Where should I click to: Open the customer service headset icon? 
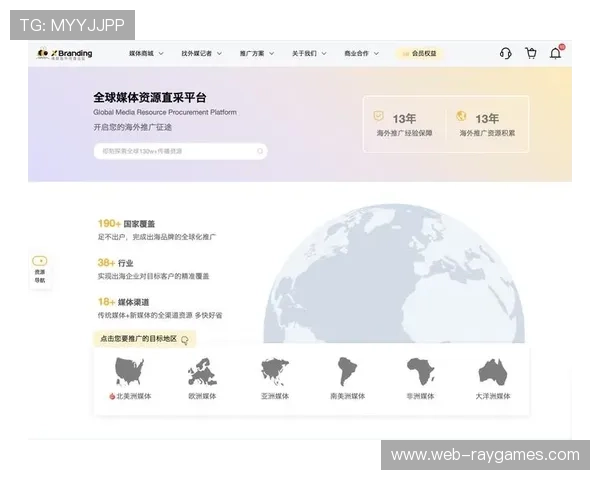tap(505, 54)
